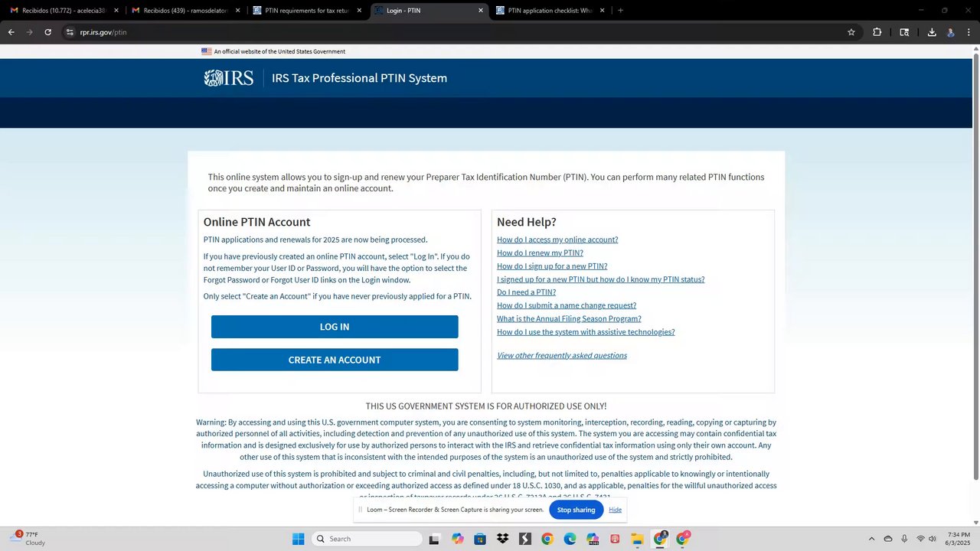Viewport: 980px width, 551px height.
Task: Open Microsoft Edge from the taskbar
Action: coord(570,539)
